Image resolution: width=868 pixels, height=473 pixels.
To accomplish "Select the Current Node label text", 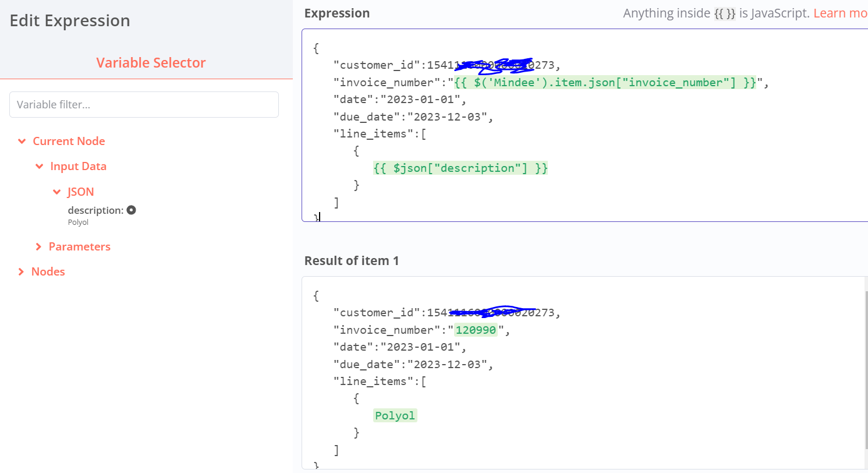I will pos(69,141).
